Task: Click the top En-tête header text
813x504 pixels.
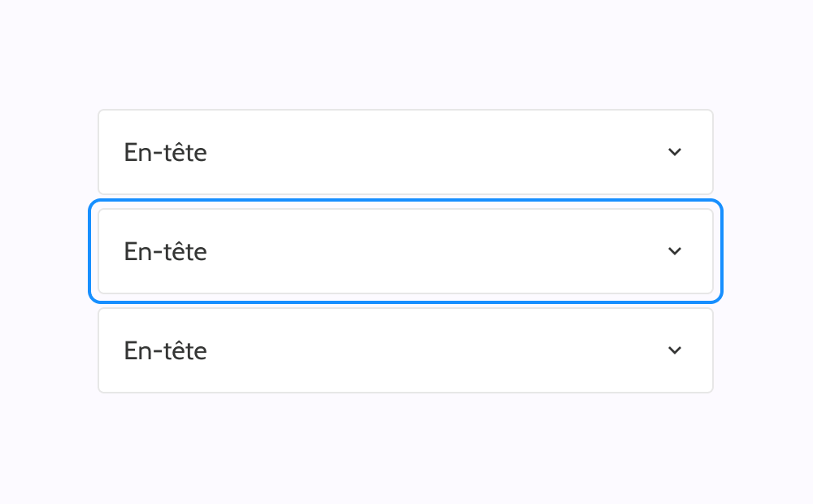Action: click(165, 153)
